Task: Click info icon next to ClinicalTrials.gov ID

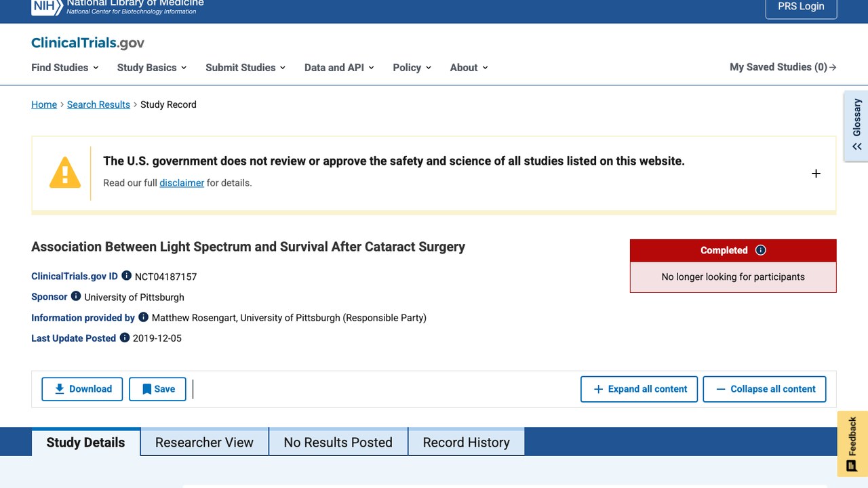Action: (x=126, y=276)
